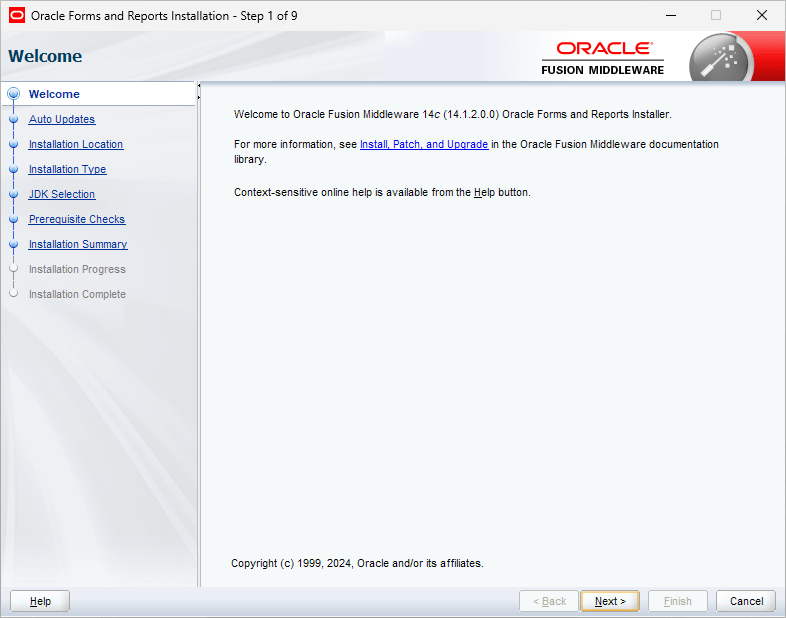Click the Installation Complete step bullet
This screenshot has height=618, width=786.
[14, 293]
